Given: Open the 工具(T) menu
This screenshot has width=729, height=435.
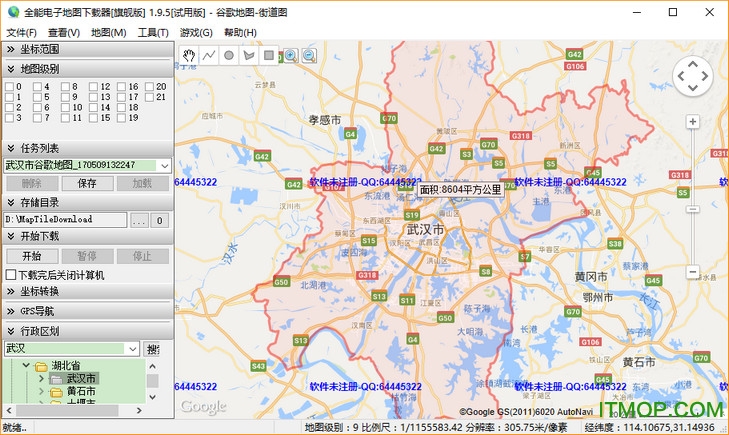Looking at the screenshot, I should point(153,33).
